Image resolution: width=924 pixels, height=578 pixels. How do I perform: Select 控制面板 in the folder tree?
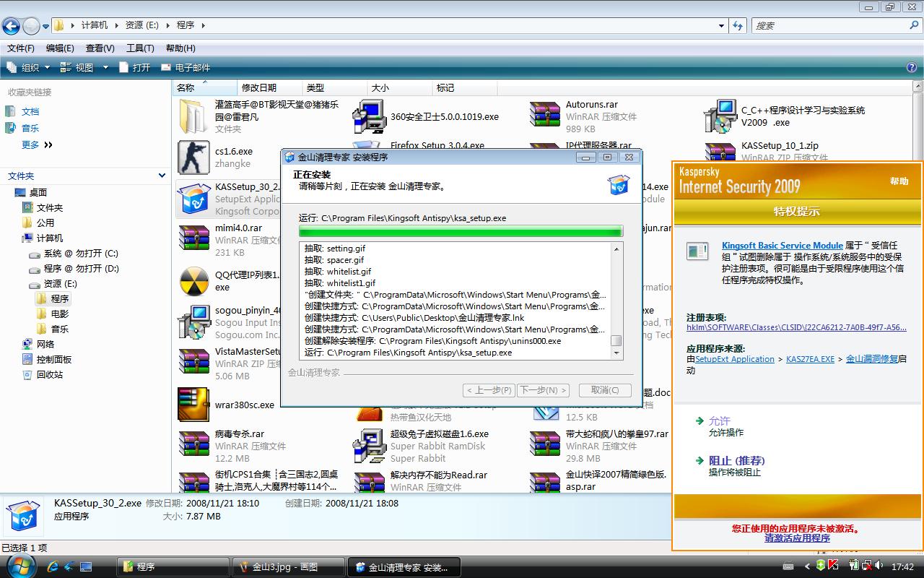[x=54, y=359]
